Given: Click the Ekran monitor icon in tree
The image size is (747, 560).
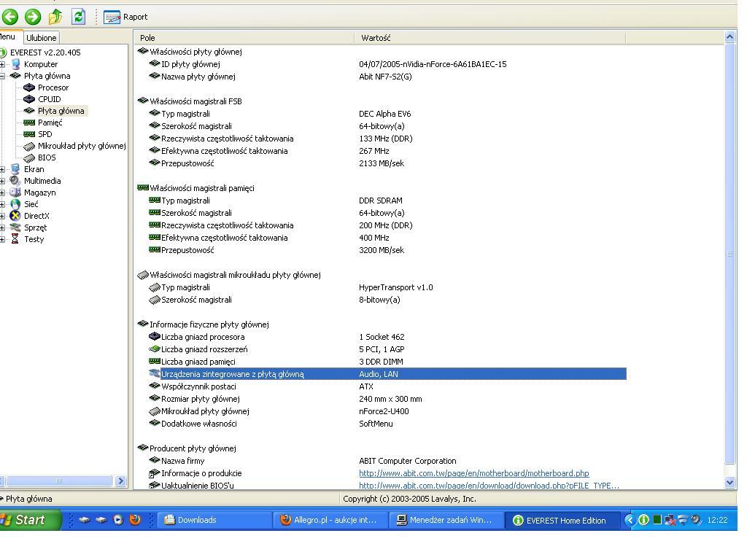Looking at the screenshot, I should 16,169.
